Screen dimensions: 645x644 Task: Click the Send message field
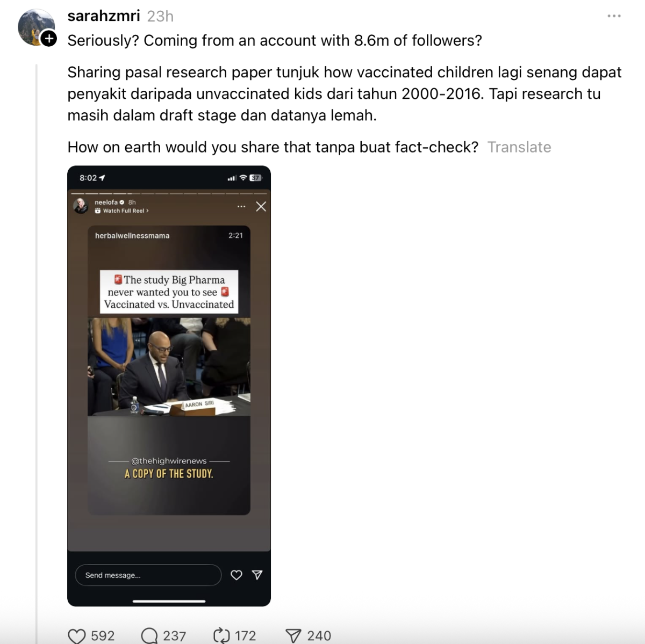[148, 575]
